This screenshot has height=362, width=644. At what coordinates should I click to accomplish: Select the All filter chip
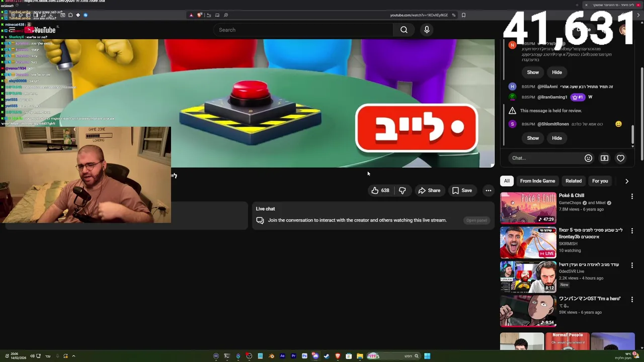pos(507,181)
